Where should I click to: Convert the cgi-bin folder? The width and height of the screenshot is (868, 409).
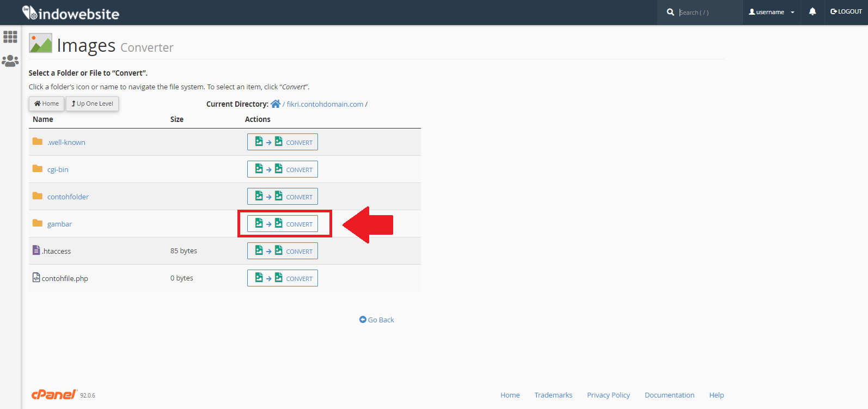pos(283,169)
